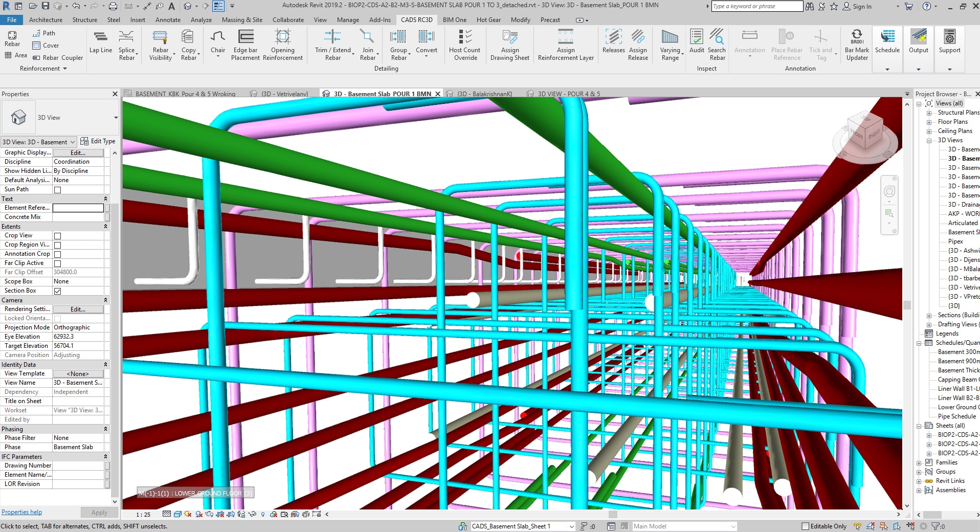This screenshot has height=532, width=980.
Task: Collapse the 3D Views tree node
Action: pos(929,141)
